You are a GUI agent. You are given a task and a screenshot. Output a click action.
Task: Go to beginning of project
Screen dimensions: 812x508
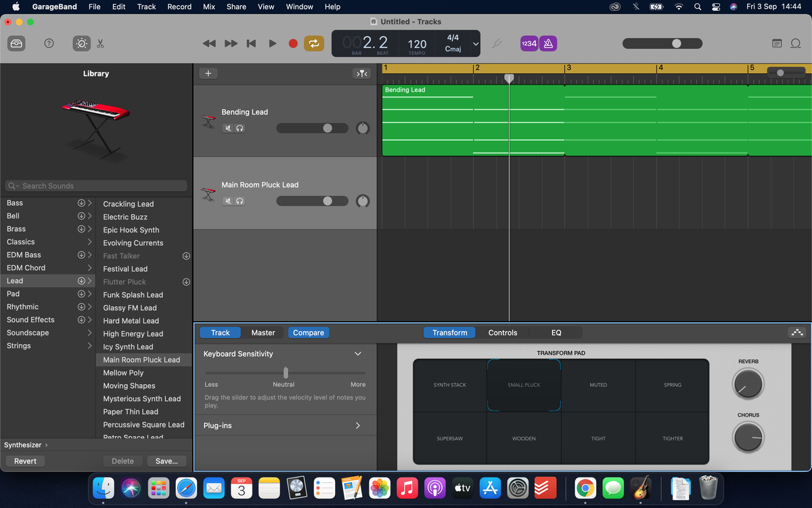[251, 43]
